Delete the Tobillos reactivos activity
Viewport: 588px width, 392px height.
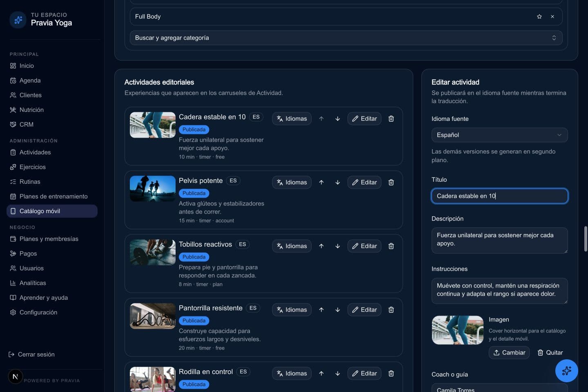click(x=391, y=246)
